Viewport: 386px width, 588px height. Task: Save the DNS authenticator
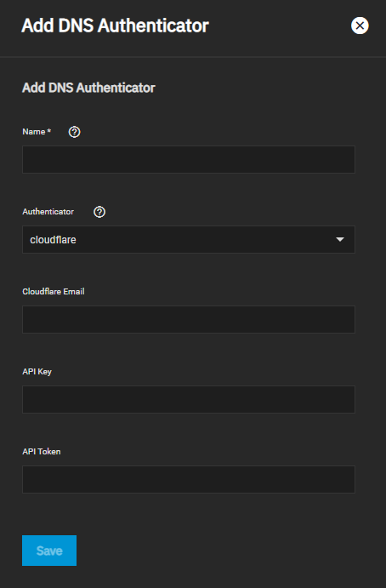point(49,551)
